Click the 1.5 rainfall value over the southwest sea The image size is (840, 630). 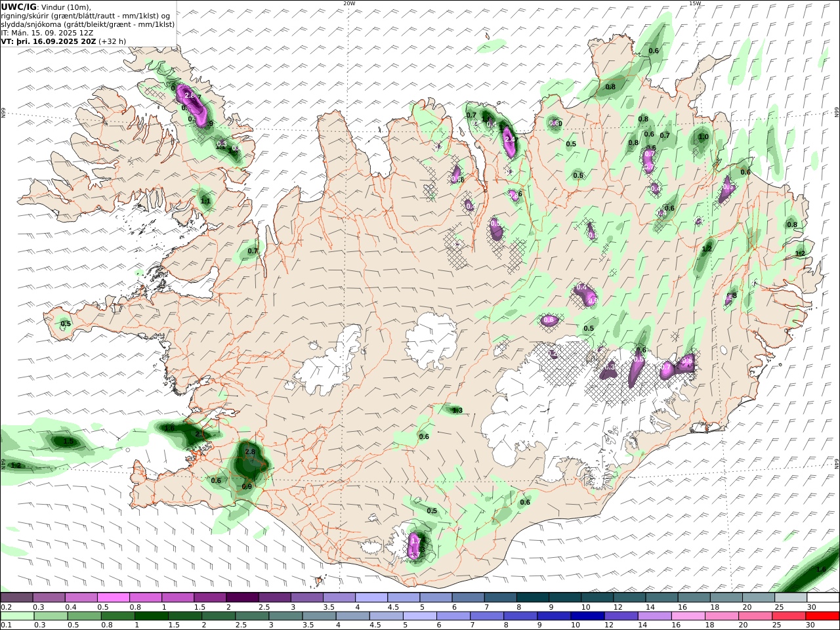[68, 442]
